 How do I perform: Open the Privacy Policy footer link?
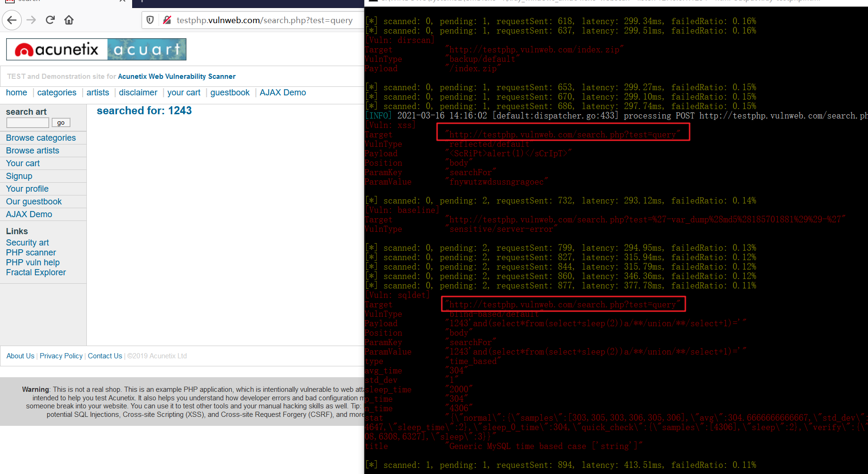pyautogui.click(x=61, y=356)
